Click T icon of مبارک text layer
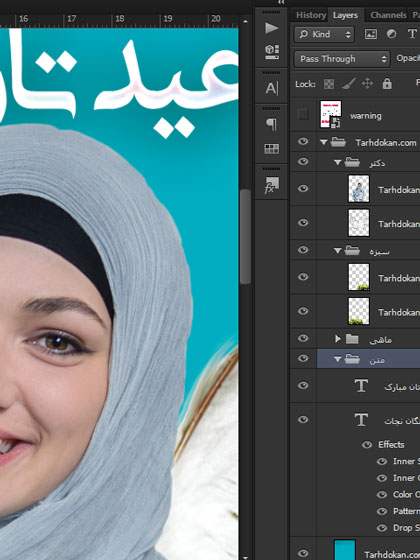 tap(361, 386)
